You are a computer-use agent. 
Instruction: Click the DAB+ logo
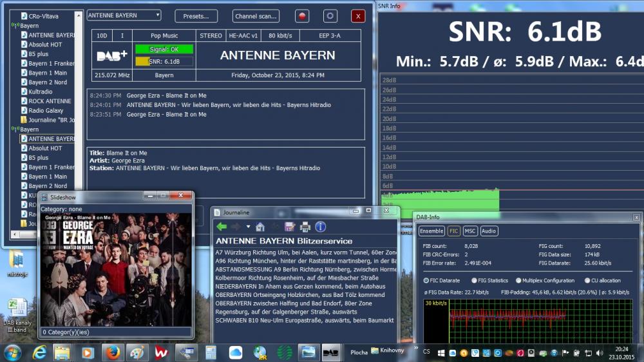[x=111, y=56]
